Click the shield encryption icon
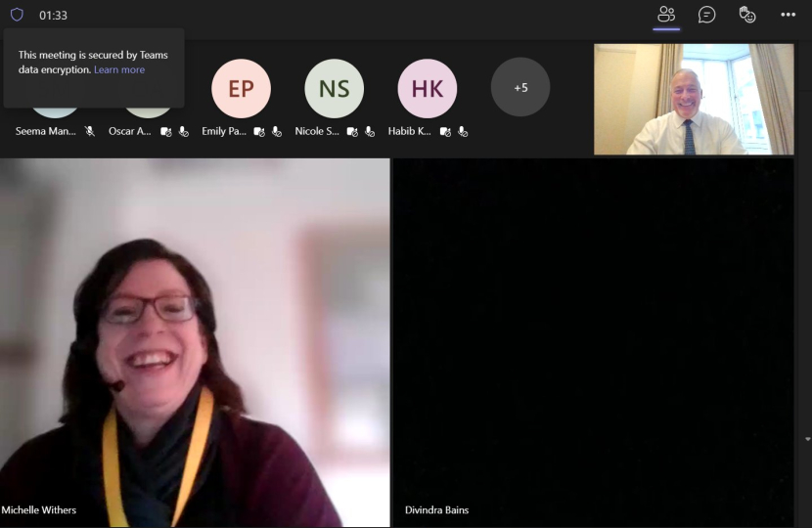 pos(17,15)
